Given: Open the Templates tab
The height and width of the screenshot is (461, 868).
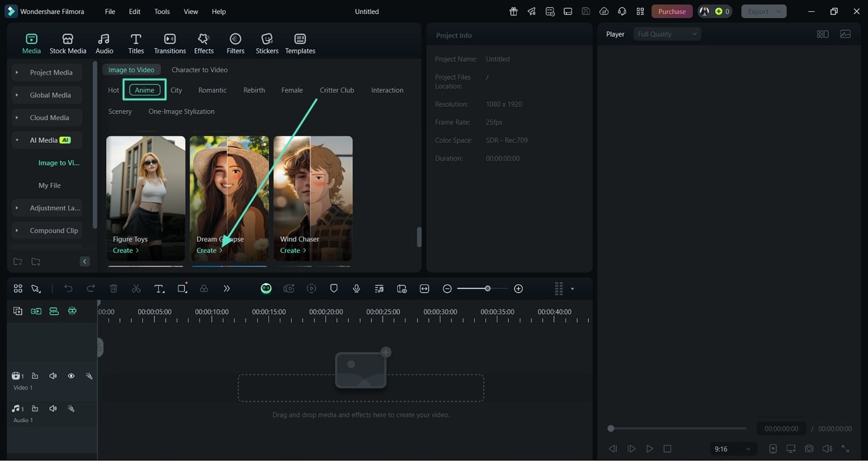Looking at the screenshot, I should pos(300,43).
